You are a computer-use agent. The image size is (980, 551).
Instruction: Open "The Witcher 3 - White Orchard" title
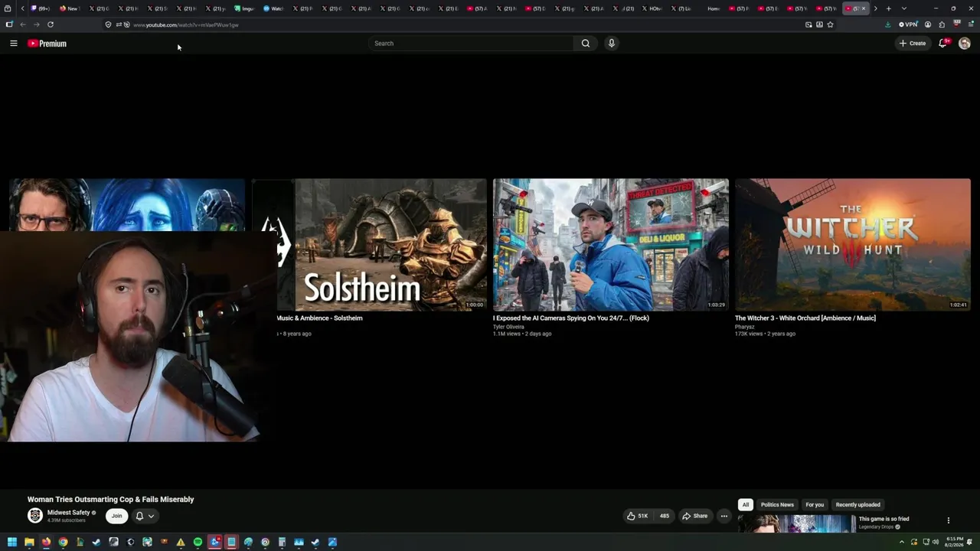pyautogui.click(x=805, y=318)
